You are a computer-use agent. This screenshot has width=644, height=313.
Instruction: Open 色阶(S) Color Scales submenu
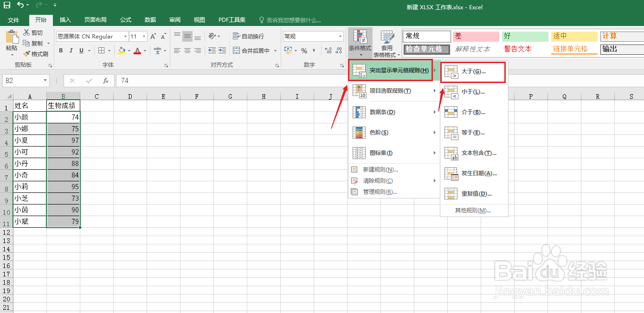pyautogui.click(x=394, y=133)
